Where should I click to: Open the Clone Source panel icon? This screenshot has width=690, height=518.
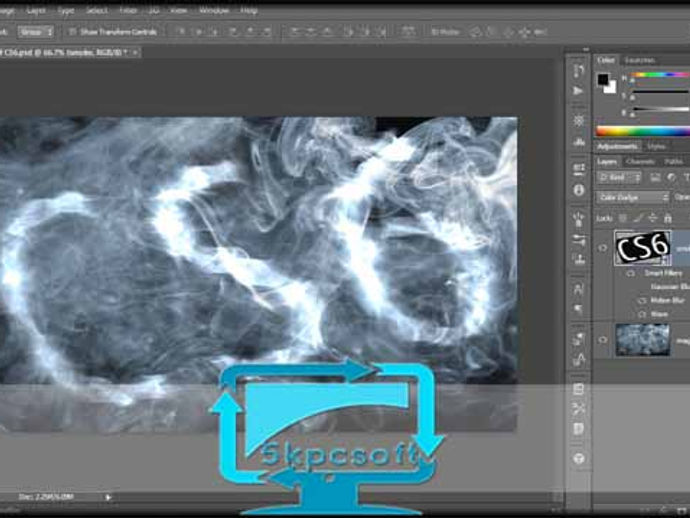pyautogui.click(x=579, y=259)
